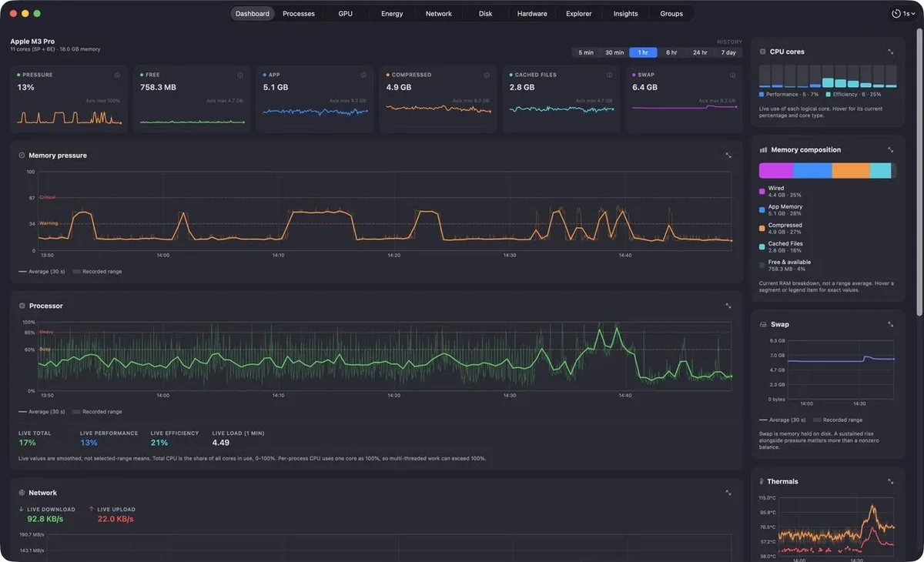Open info icon on Cached Files card
This screenshot has width=924, height=562.
(610, 75)
